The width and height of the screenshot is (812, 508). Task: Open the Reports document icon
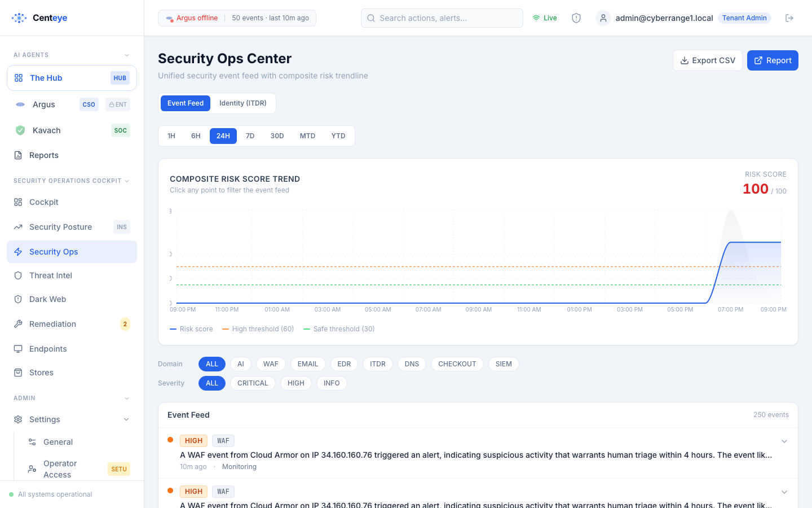[x=18, y=155]
